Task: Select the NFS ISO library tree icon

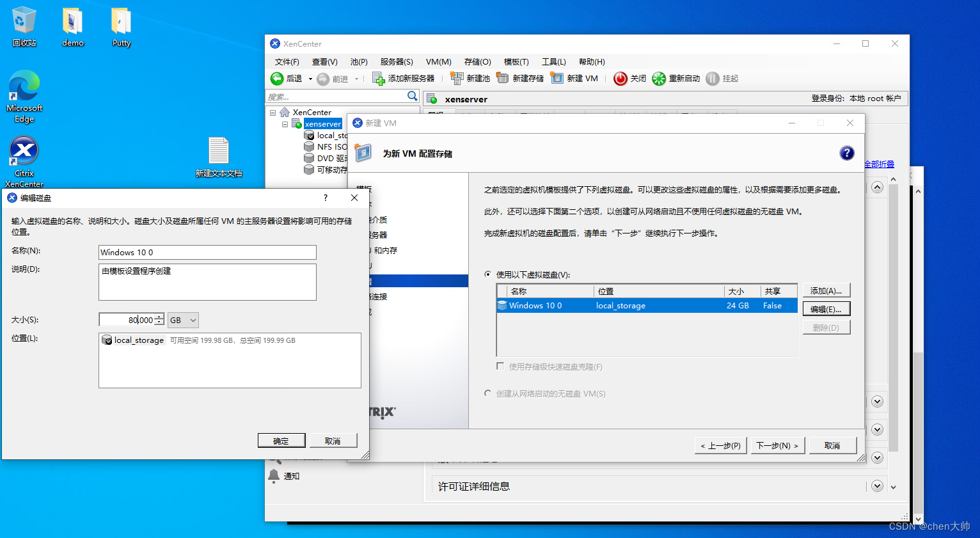Action: pyautogui.click(x=309, y=146)
